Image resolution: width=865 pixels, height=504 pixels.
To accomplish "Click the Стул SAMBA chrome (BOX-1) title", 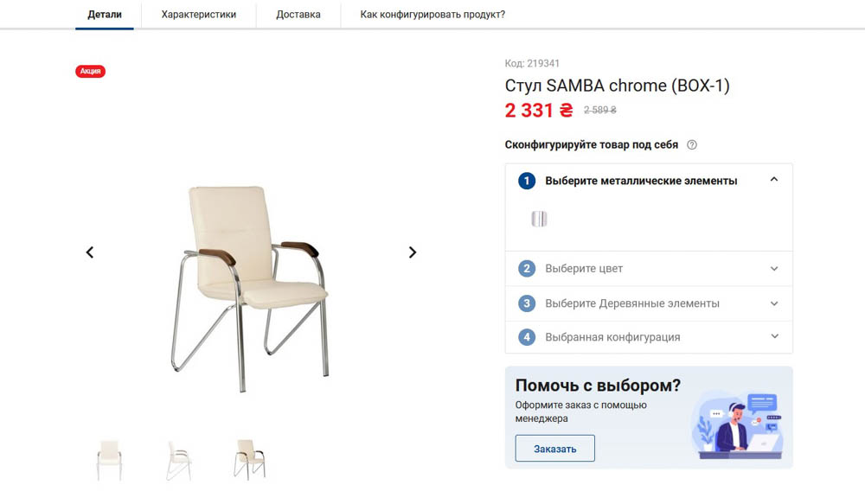I will 617,86.
